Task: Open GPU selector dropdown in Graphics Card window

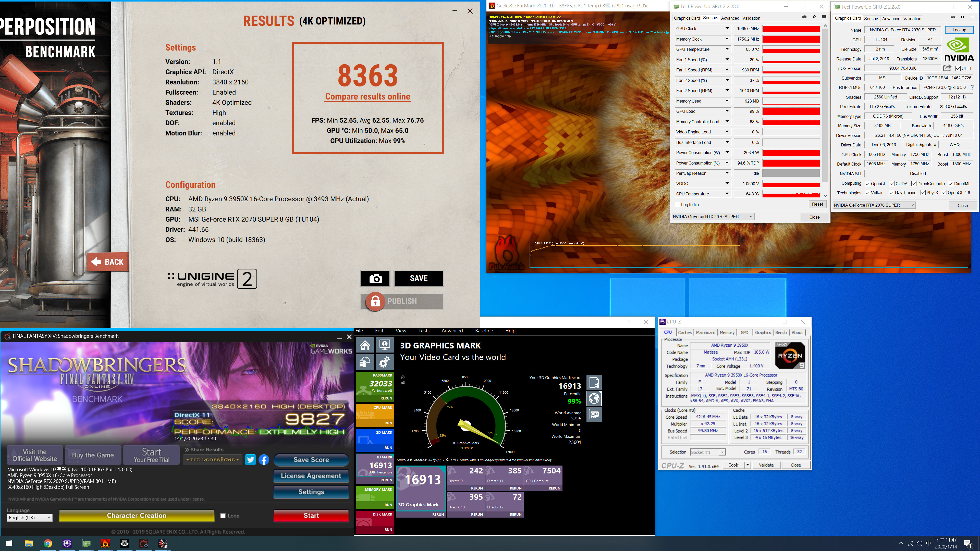Action: coord(874,205)
